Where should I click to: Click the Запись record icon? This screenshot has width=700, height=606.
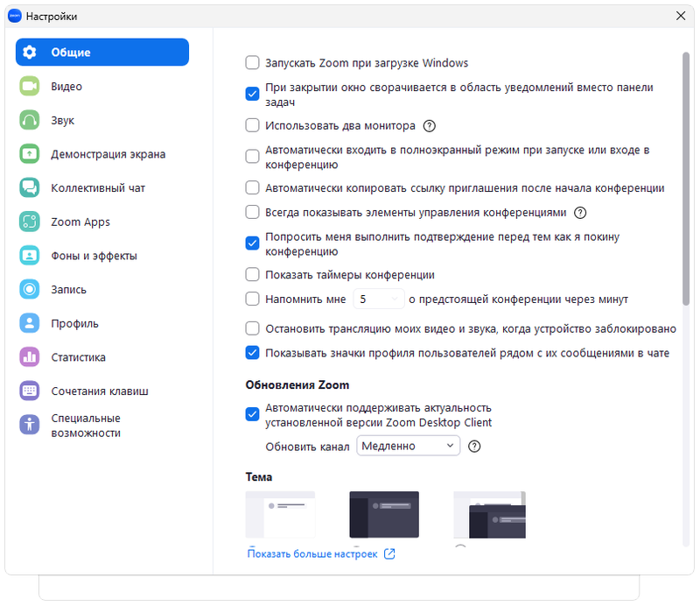tap(30, 289)
